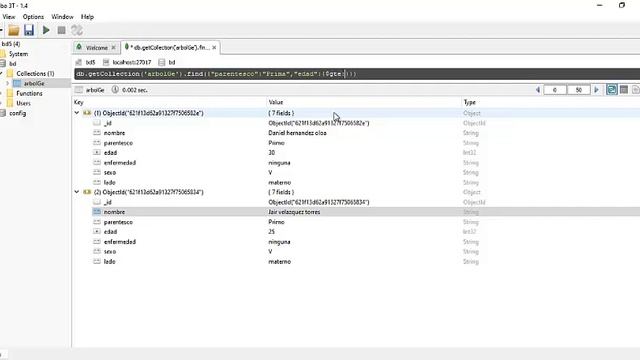Screen dimensions: 640x360
Task: Click into the query editor text field
Action: click(357, 74)
